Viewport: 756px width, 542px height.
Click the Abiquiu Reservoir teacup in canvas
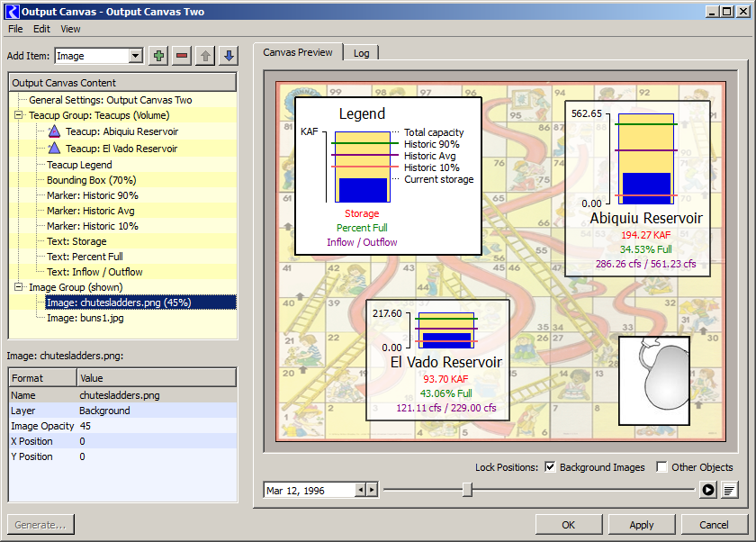637,188
